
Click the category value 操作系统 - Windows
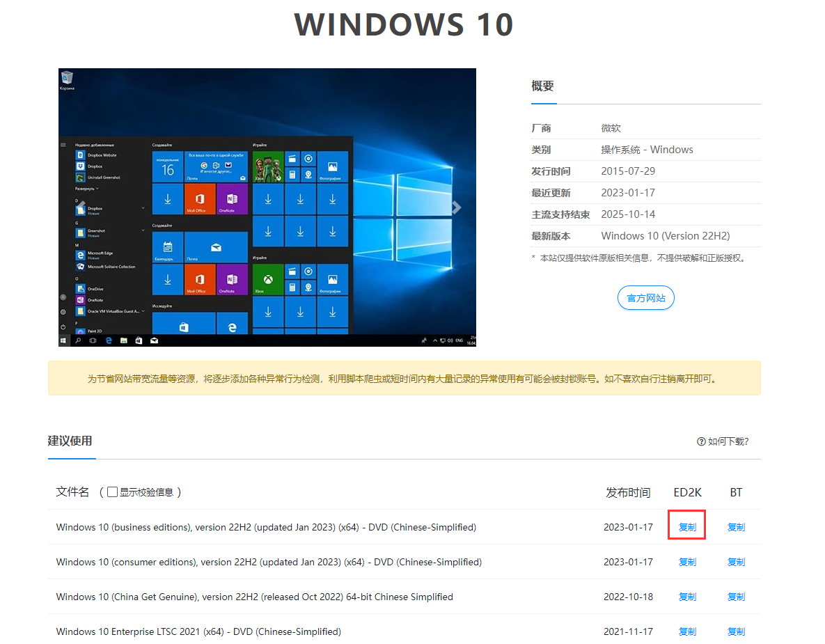click(647, 150)
